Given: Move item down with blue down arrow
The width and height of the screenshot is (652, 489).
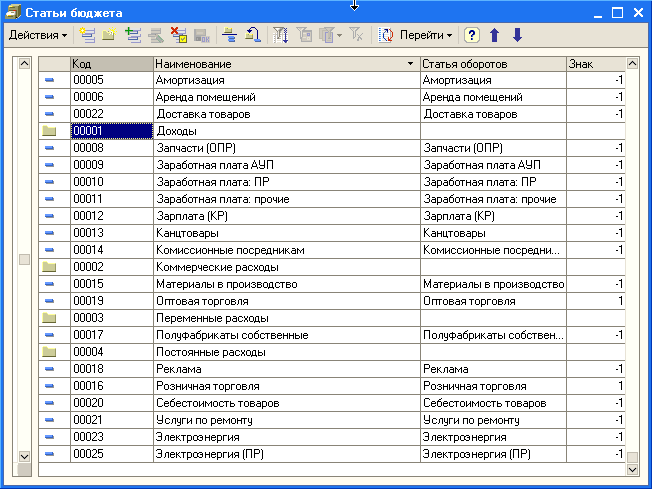Looking at the screenshot, I should [x=517, y=35].
